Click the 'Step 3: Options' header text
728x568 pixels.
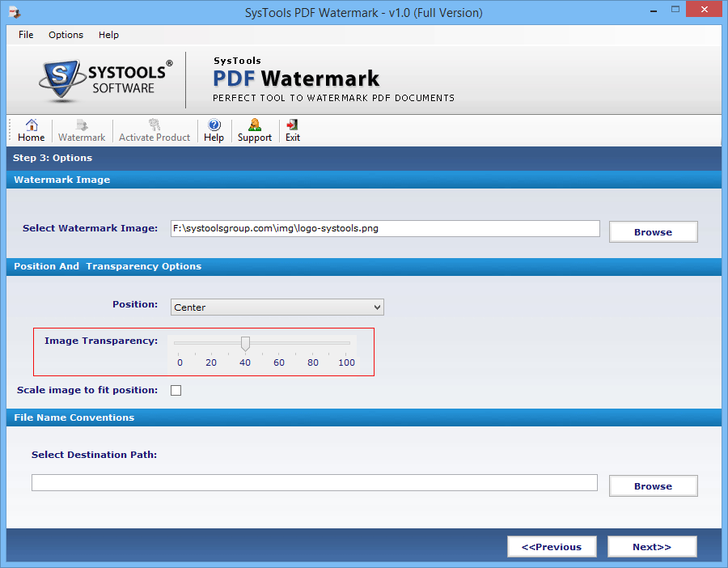tap(53, 158)
